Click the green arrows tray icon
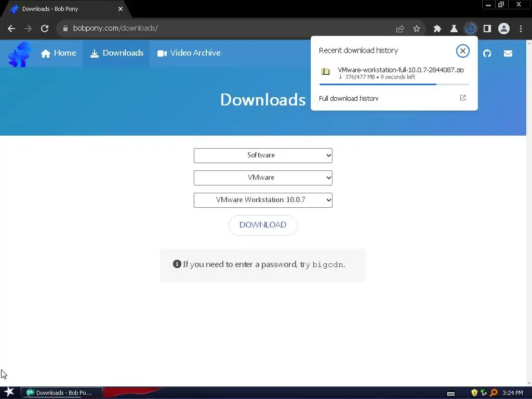Viewport: 532px width, 399px height. click(484, 393)
